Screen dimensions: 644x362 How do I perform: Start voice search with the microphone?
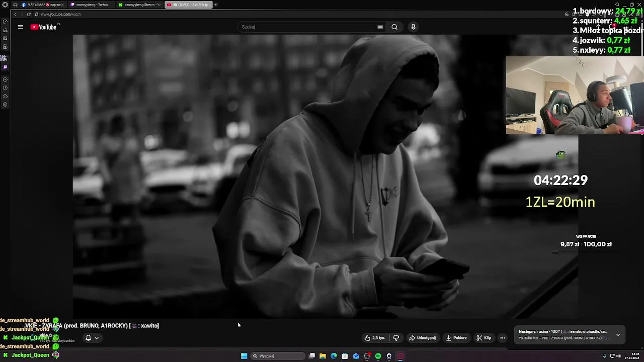coord(413,27)
